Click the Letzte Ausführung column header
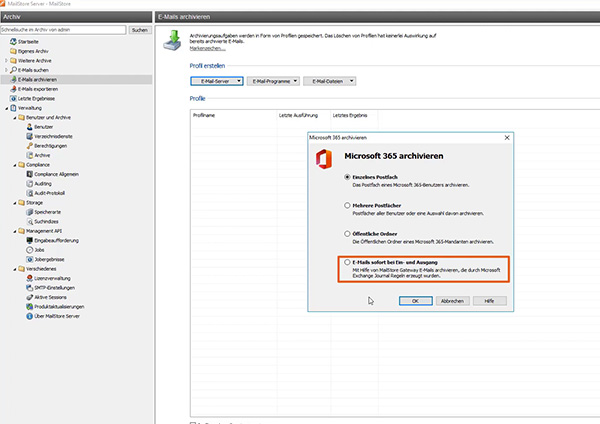The height and width of the screenshot is (424, 600). [297, 115]
